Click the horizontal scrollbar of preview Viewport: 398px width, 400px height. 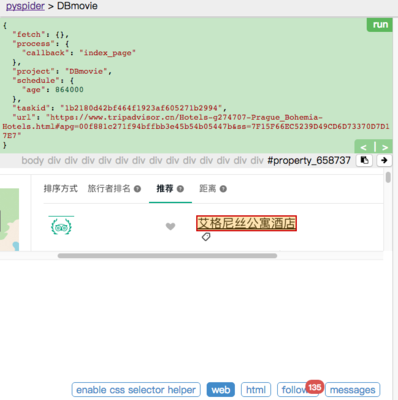(167, 256)
